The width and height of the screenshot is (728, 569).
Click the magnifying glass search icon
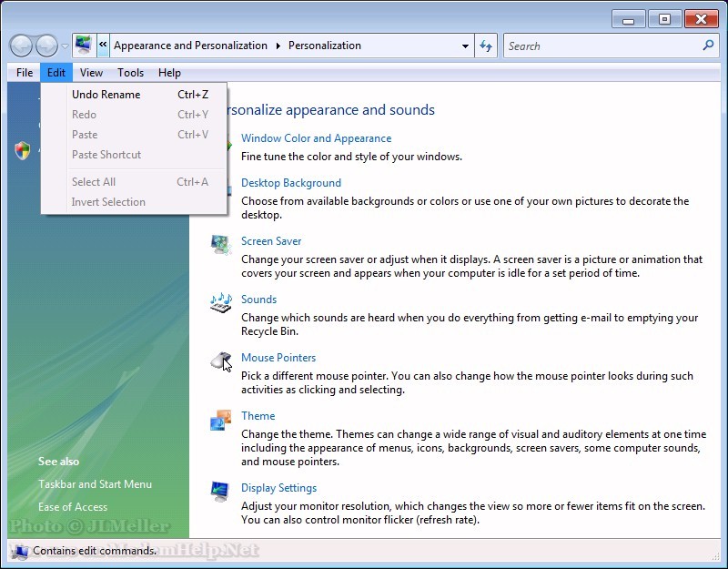pos(709,45)
